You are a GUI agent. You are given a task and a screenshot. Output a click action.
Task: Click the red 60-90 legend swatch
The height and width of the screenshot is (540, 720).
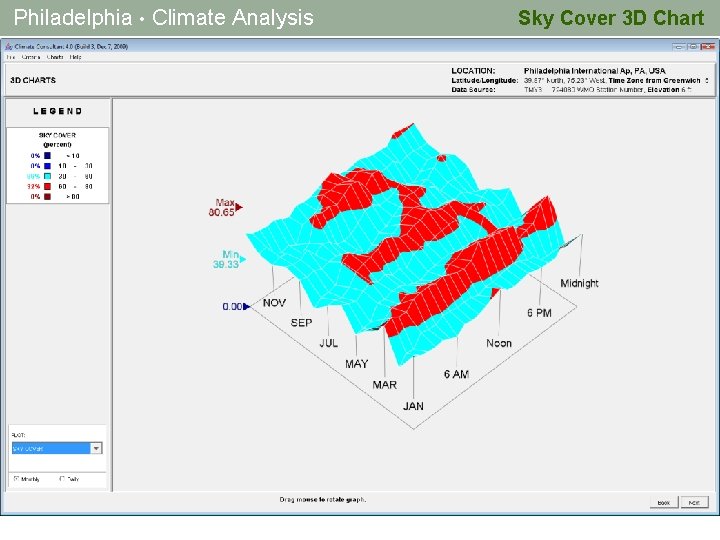[x=47, y=186]
